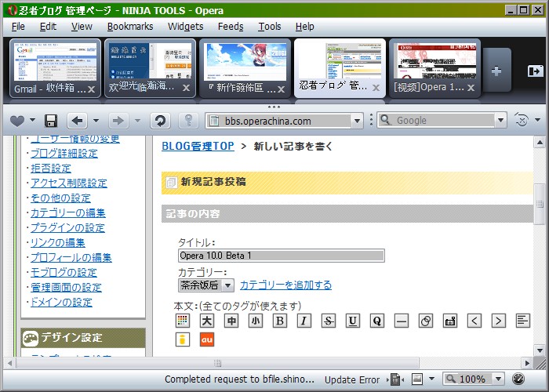Insert mobile emoji yellow icon
Image resolution: width=549 pixels, height=392 pixels.
click(183, 339)
